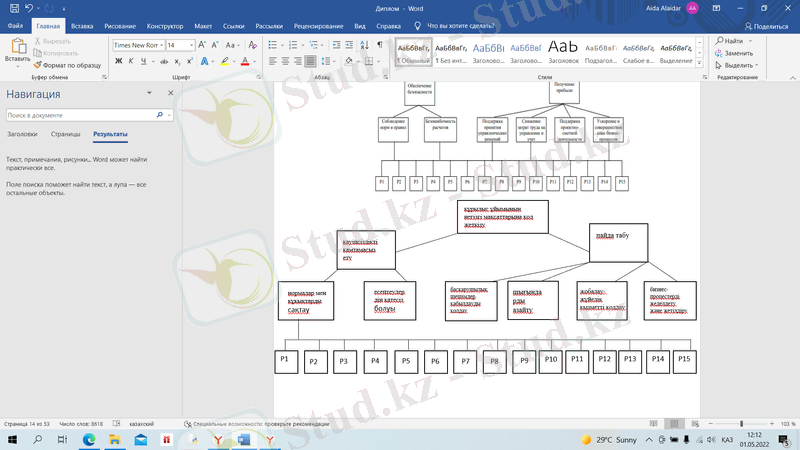Toggle superscript formatting
Image resolution: width=800 pixels, height=450 pixels.
pos(189,61)
